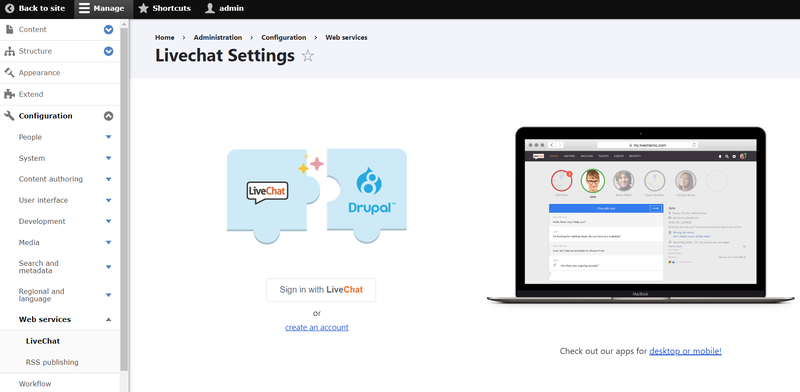This screenshot has height=392, width=800.
Task: Open the Web services menu item
Action: tap(45, 320)
